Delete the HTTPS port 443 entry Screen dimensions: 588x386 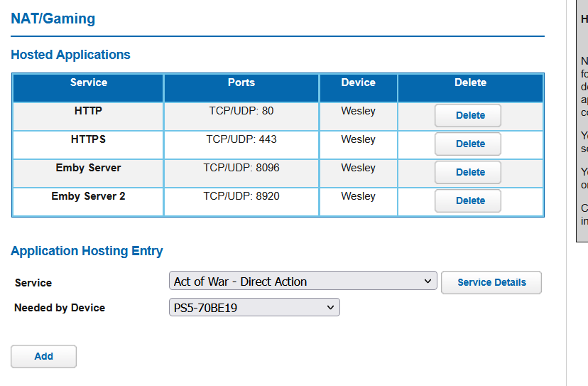(468, 144)
